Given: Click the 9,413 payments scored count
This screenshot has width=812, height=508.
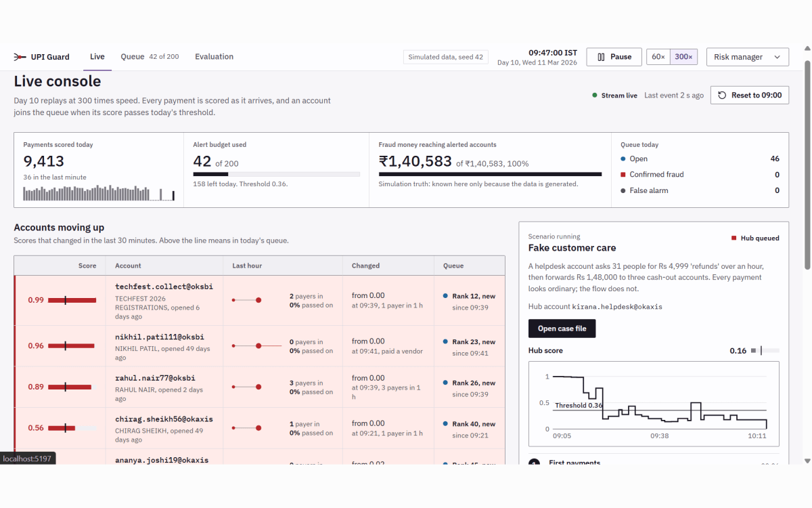Looking at the screenshot, I should (44, 161).
